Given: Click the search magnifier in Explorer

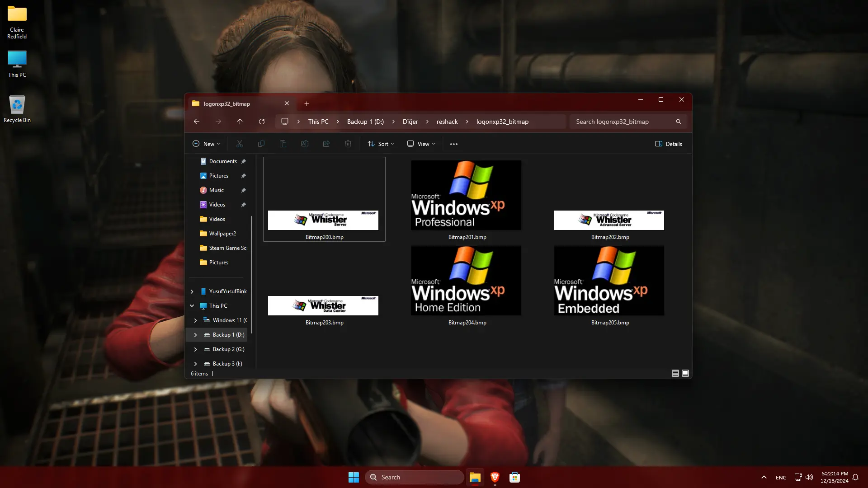Looking at the screenshot, I should 679,122.
